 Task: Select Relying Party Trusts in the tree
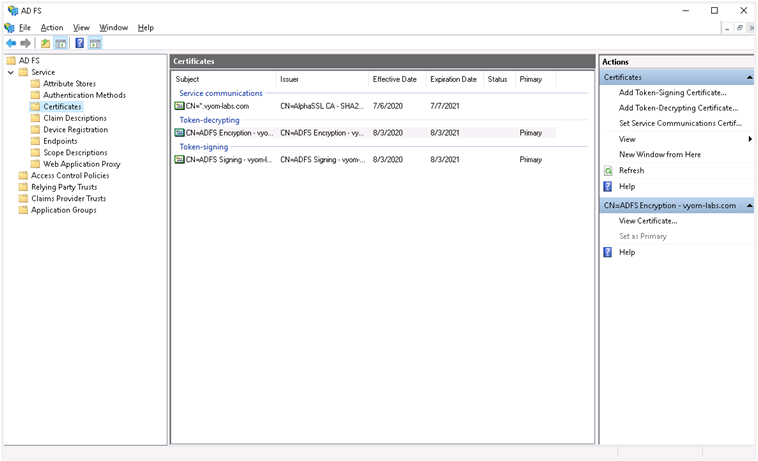(64, 187)
